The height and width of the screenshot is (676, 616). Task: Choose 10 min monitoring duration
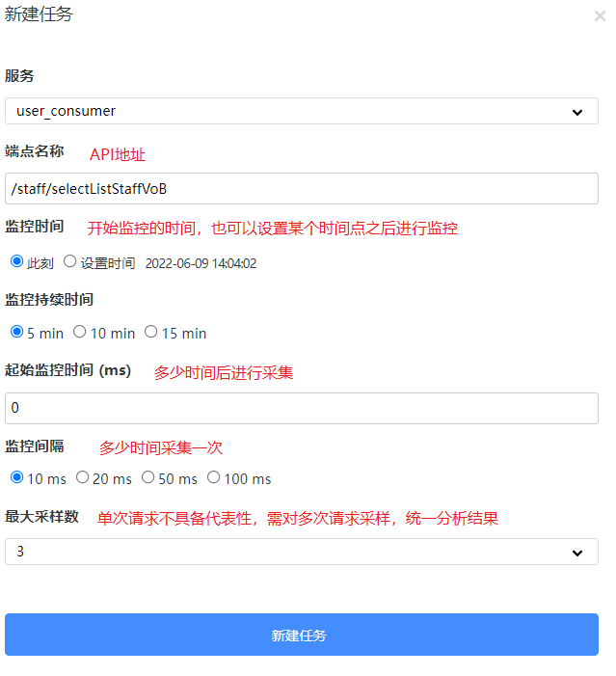coord(80,332)
